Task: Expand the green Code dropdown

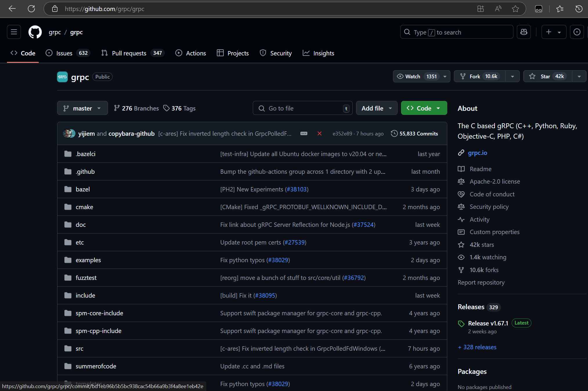Action: [x=424, y=108]
